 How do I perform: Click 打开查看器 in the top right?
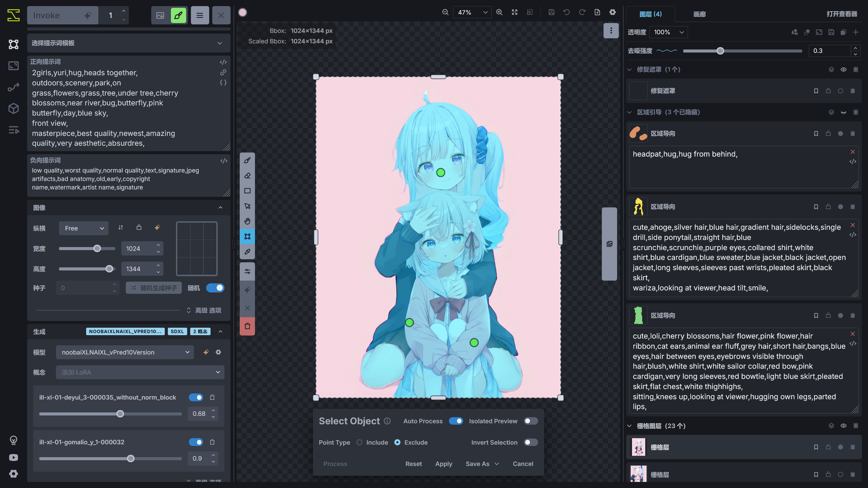[842, 14]
